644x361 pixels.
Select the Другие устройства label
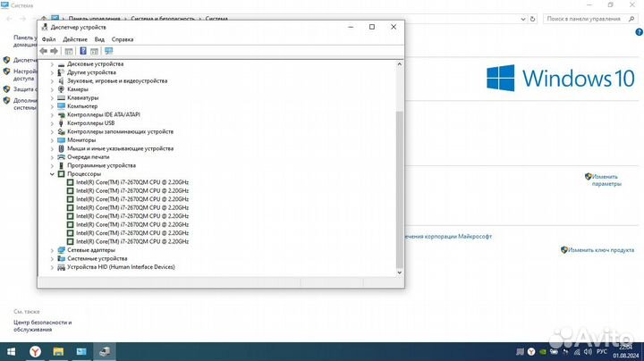click(x=91, y=72)
